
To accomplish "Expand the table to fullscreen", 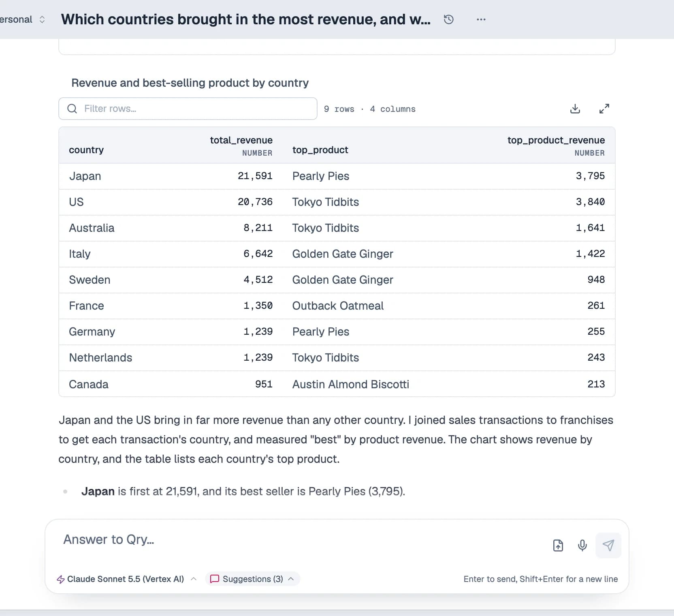I will click(x=604, y=109).
